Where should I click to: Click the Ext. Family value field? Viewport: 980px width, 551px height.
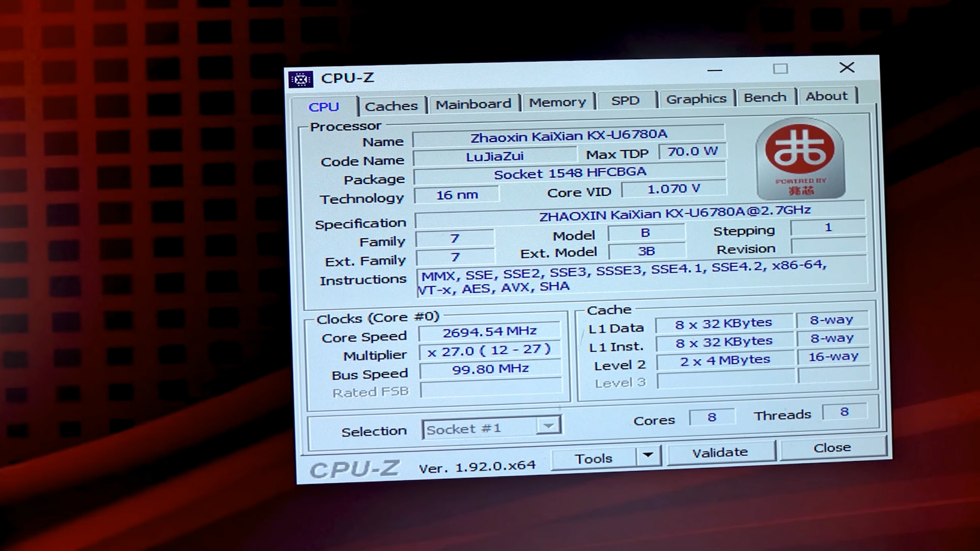455,257
